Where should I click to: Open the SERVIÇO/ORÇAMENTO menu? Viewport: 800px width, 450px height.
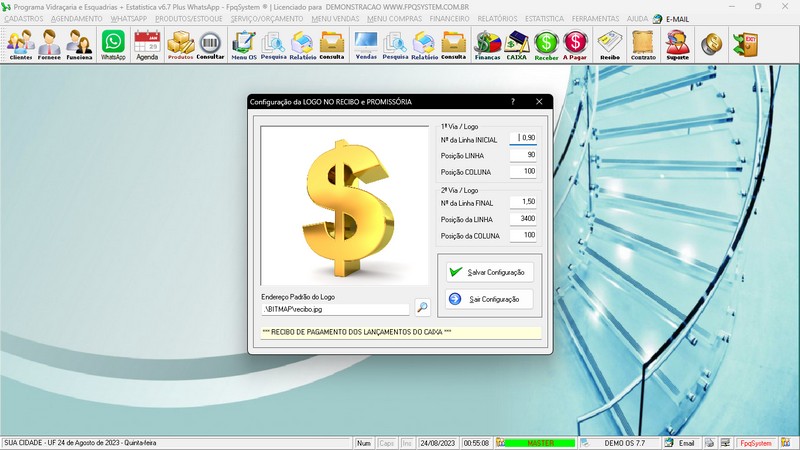(x=267, y=19)
